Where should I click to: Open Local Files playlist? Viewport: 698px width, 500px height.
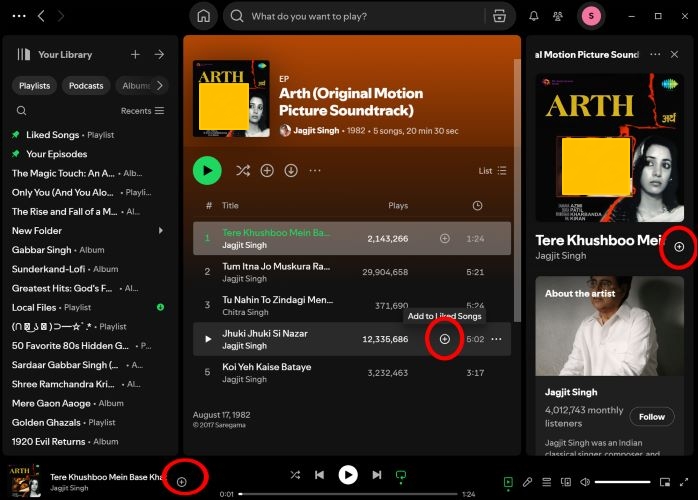[x=89, y=307]
